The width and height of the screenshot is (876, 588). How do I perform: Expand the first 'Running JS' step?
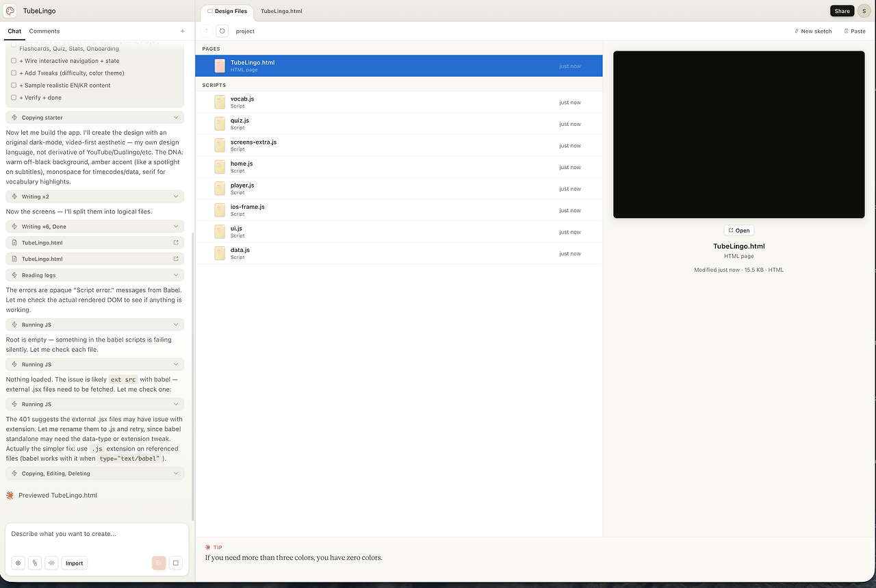94,324
